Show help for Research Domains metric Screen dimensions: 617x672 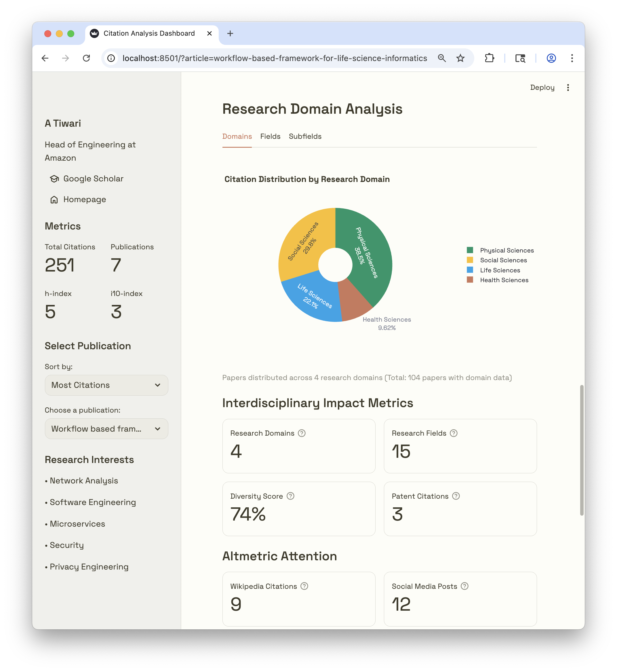(302, 433)
